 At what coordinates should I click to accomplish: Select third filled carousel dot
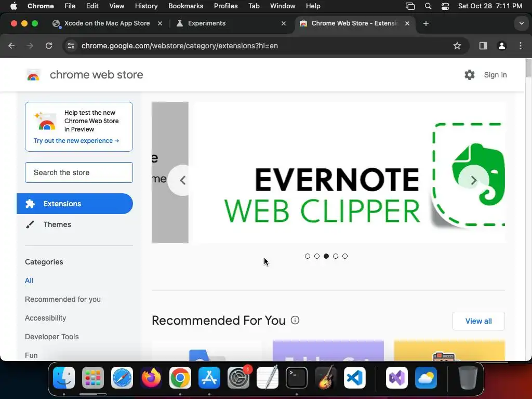pyautogui.click(x=326, y=256)
